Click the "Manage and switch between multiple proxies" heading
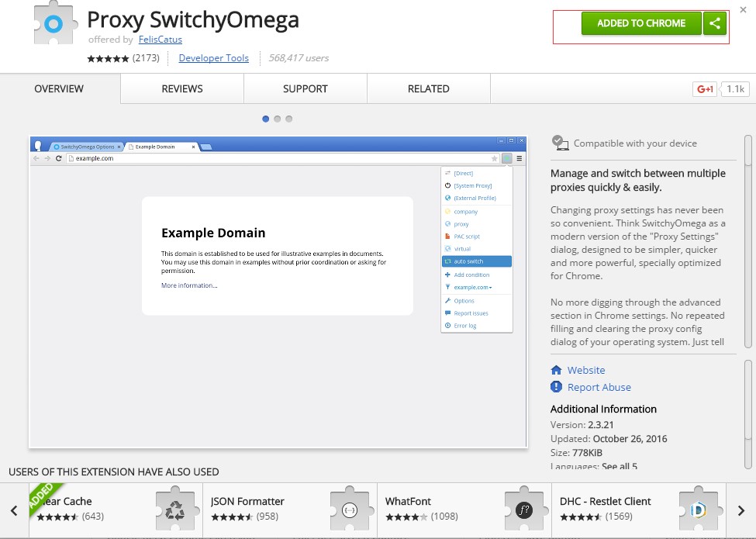Screen dimensions: 756x539 click(x=638, y=180)
